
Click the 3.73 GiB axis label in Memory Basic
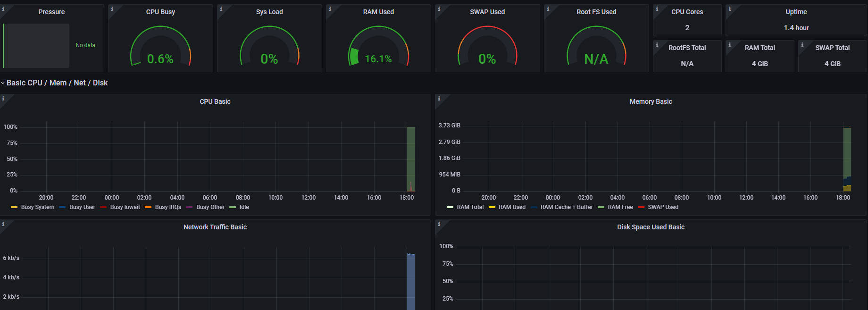(450, 126)
